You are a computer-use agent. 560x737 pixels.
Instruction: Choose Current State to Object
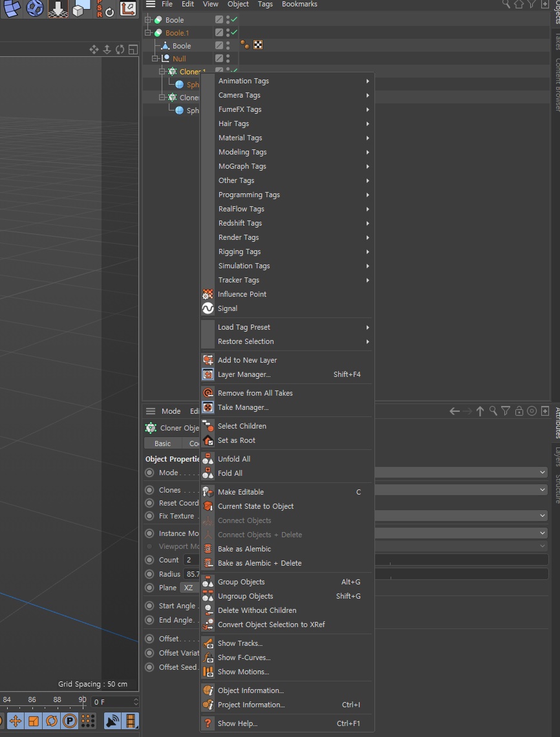coord(287,506)
